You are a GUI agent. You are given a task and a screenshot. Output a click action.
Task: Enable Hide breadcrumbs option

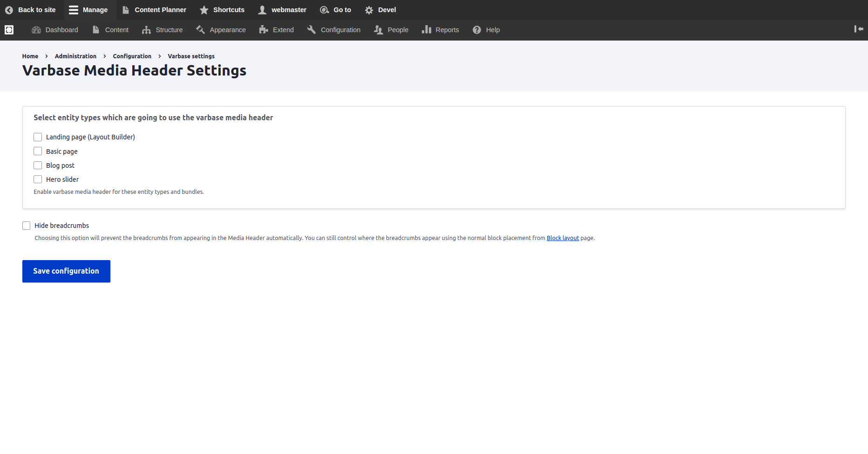click(x=27, y=226)
